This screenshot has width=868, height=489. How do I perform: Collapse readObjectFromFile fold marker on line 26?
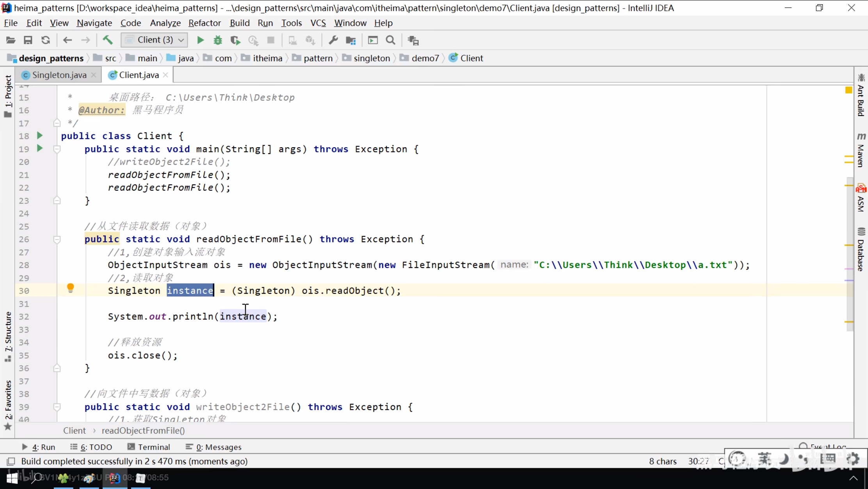pos(57,239)
